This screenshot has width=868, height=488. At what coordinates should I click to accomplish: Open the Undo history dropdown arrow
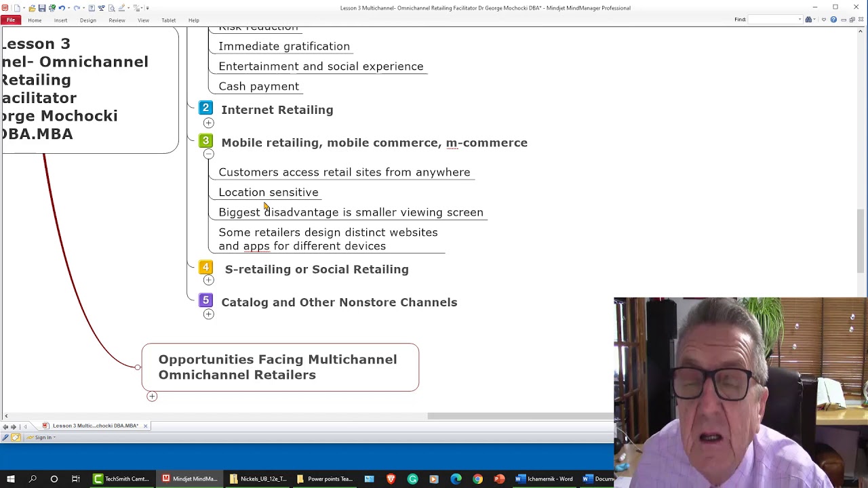tap(68, 8)
